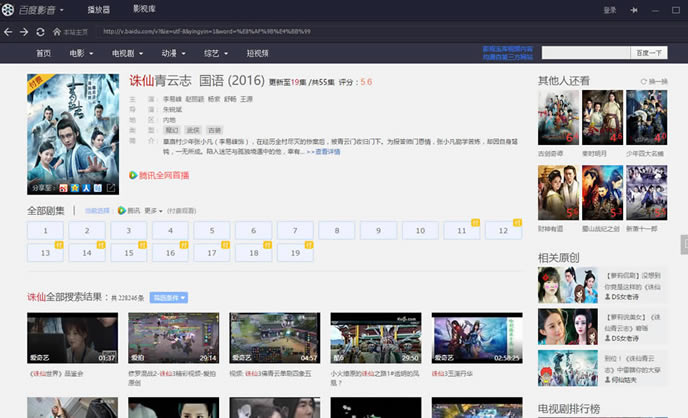The image size is (688, 418).
Task: Reload the page with refresh icon
Action: [x=40, y=32]
